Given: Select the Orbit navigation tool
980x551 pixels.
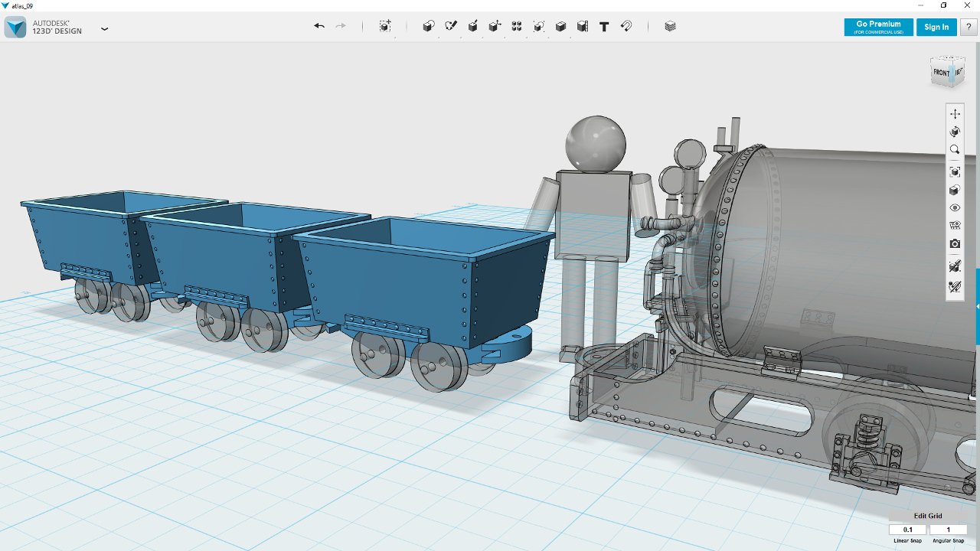Looking at the screenshot, I should pyautogui.click(x=955, y=132).
